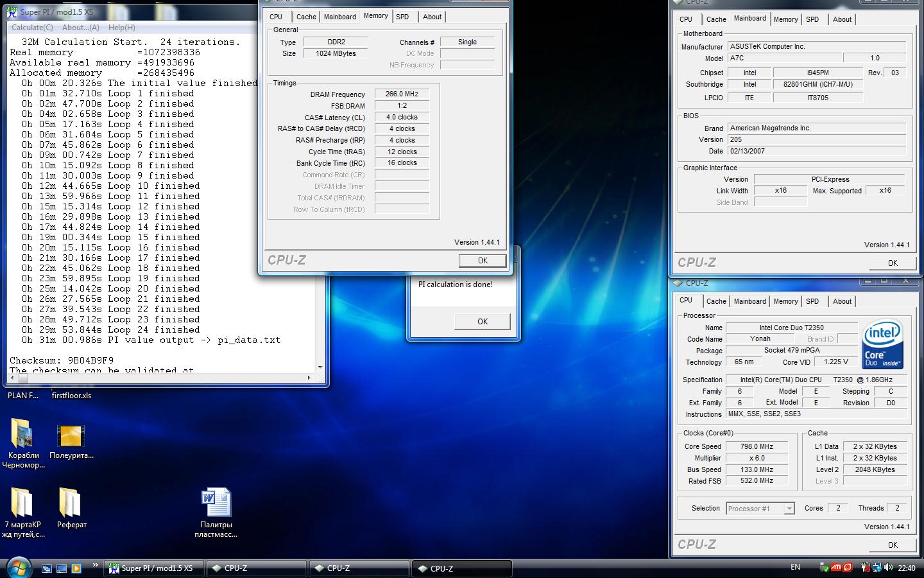
Task: Select Memory tab in the processor CPU-Z window
Action: click(785, 301)
